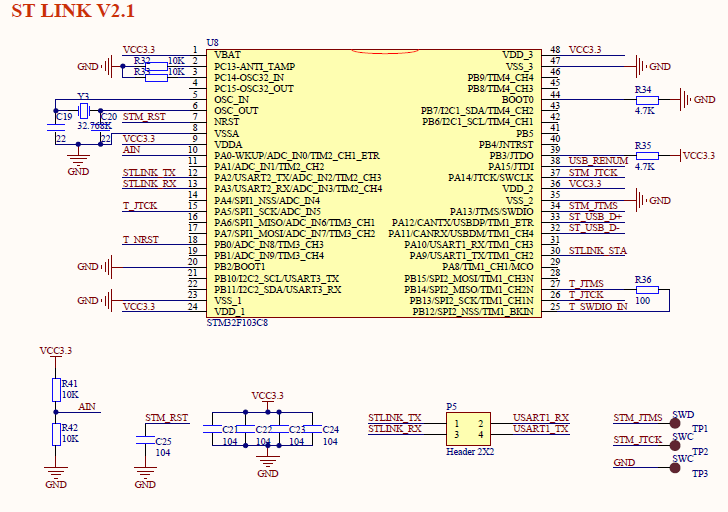
Task: Select resistor R41 symbol in AIN divider
Action: tap(56, 389)
